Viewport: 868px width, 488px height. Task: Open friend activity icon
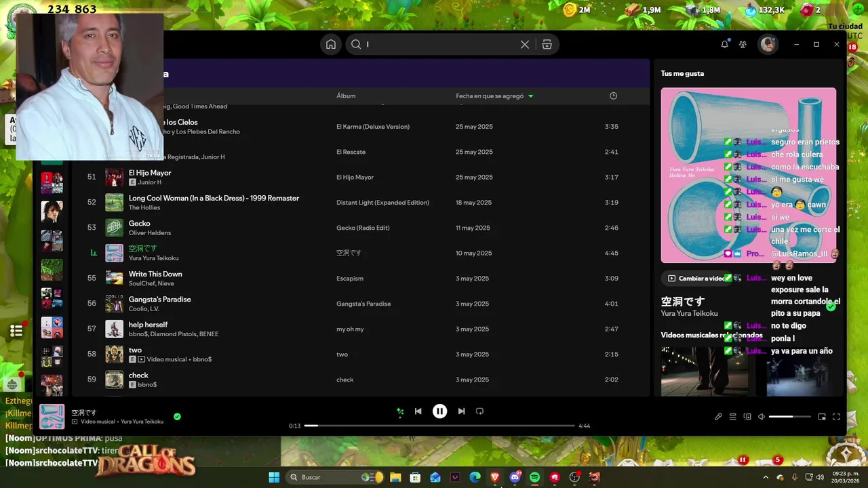743,44
